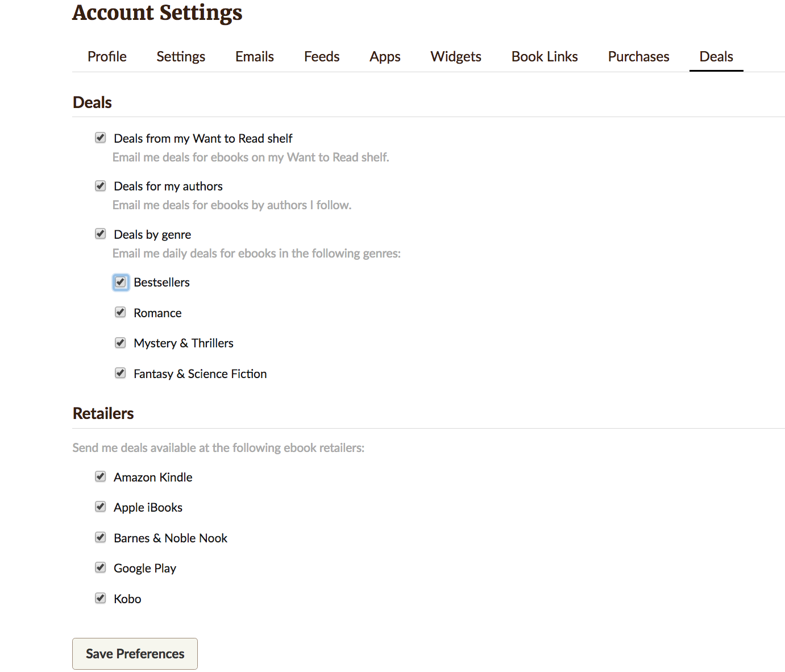Open the Widgets tab
785x672 pixels.
pos(456,57)
